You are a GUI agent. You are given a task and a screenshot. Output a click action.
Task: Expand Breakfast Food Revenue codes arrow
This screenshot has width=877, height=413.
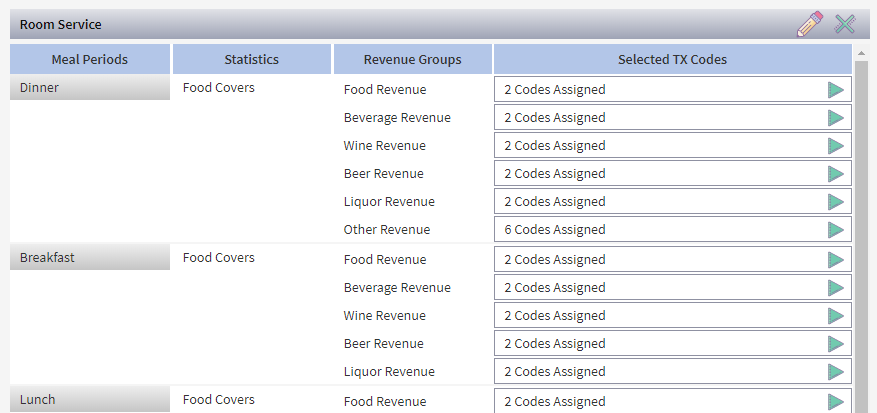[836, 260]
